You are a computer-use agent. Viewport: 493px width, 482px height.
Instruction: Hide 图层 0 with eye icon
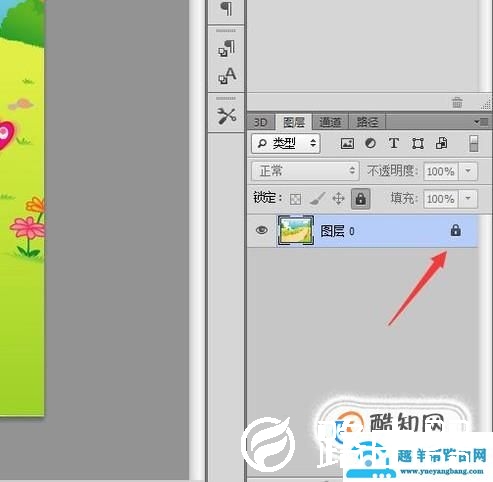click(x=262, y=230)
